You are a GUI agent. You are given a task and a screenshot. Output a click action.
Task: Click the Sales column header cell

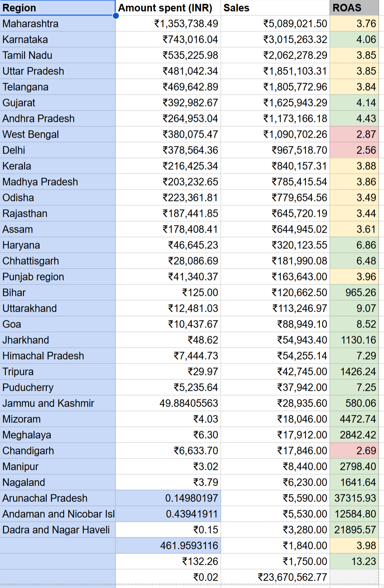coord(275,8)
